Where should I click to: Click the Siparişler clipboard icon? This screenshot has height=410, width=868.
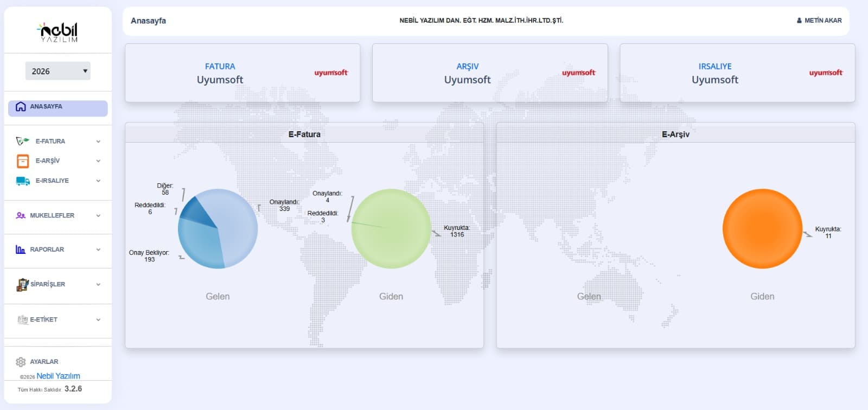[x=22, y=284]
